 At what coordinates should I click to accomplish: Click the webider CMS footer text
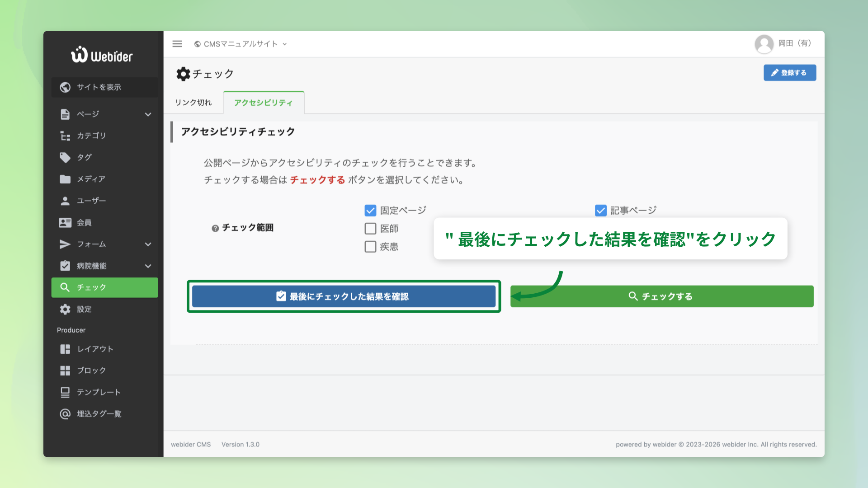[191, 445]
